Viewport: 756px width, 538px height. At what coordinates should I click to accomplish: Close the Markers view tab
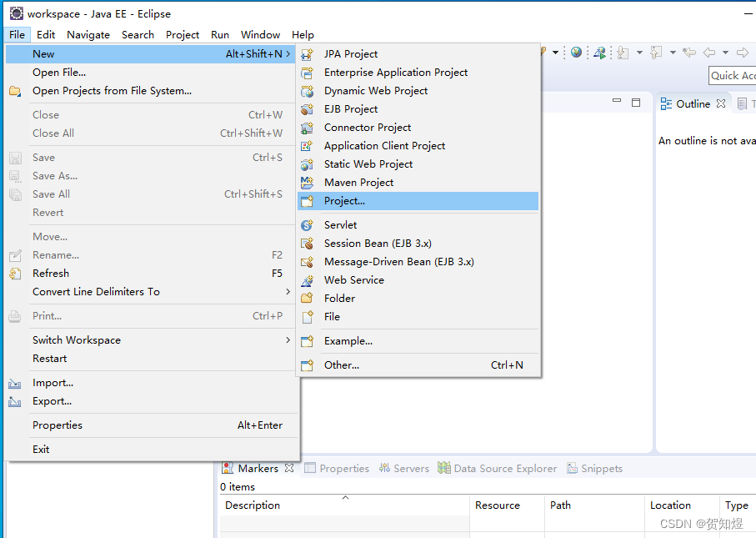point(289,468)
